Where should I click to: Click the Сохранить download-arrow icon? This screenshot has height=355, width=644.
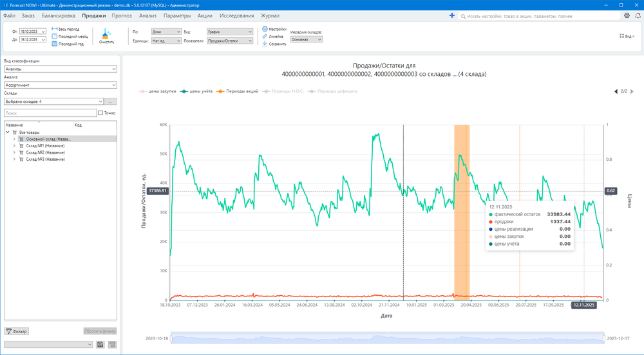click(265, 44)
